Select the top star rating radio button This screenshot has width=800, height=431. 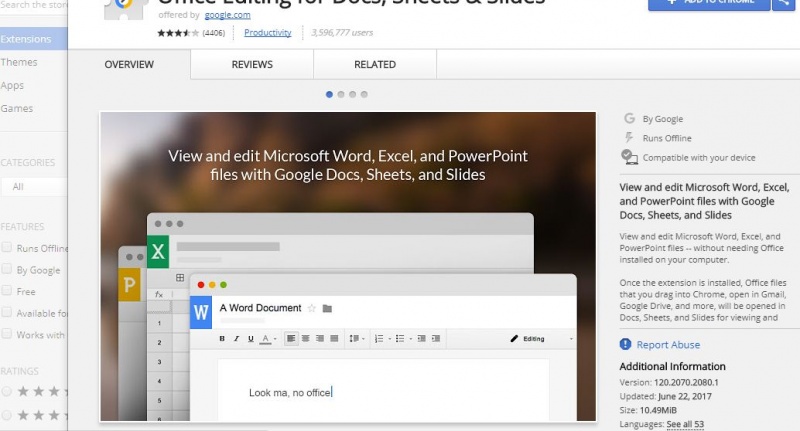pos(7,391)
